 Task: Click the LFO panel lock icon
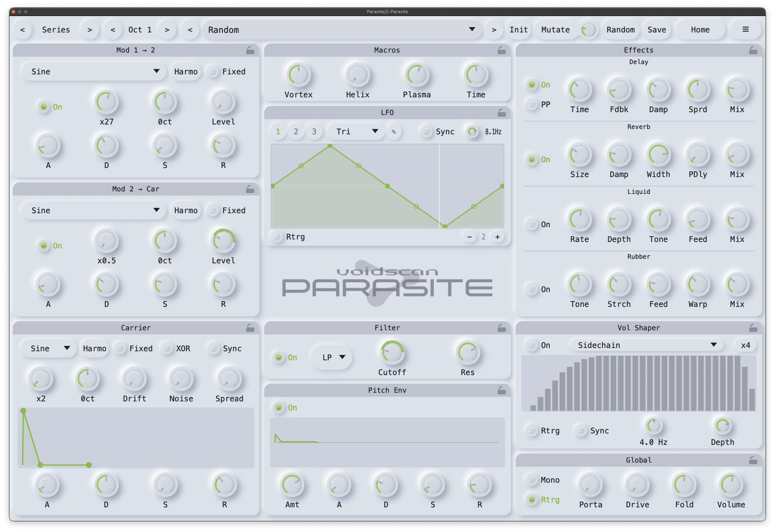click(x=501, y=113)
